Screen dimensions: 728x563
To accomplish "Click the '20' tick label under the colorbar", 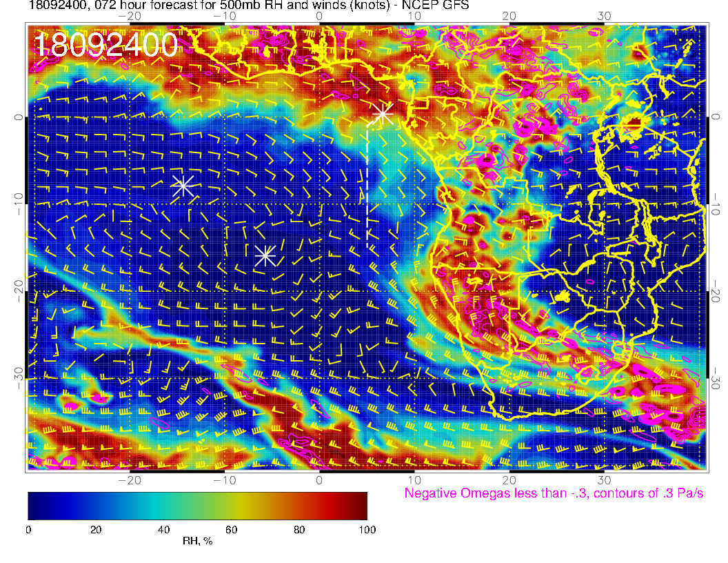I will [96, 530].
